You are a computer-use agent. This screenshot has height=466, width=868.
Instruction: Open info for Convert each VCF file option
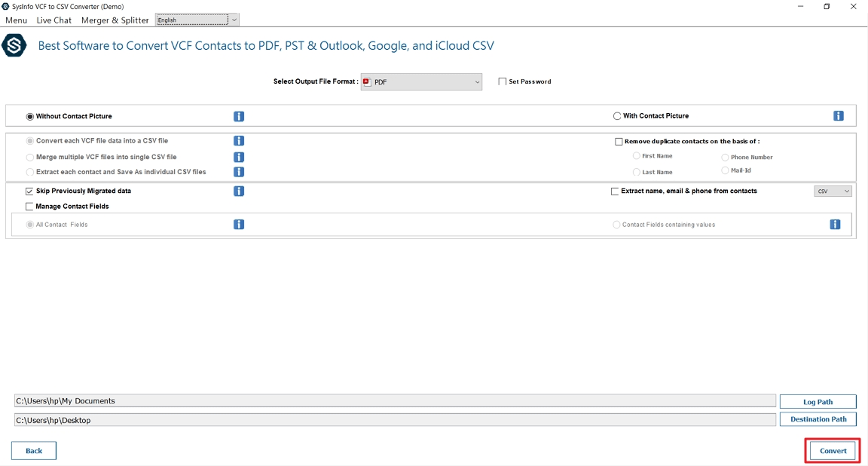(239, 141)
